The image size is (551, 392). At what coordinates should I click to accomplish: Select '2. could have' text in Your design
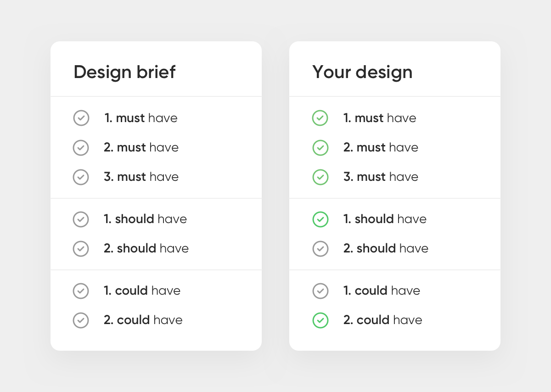pos(382,320)
